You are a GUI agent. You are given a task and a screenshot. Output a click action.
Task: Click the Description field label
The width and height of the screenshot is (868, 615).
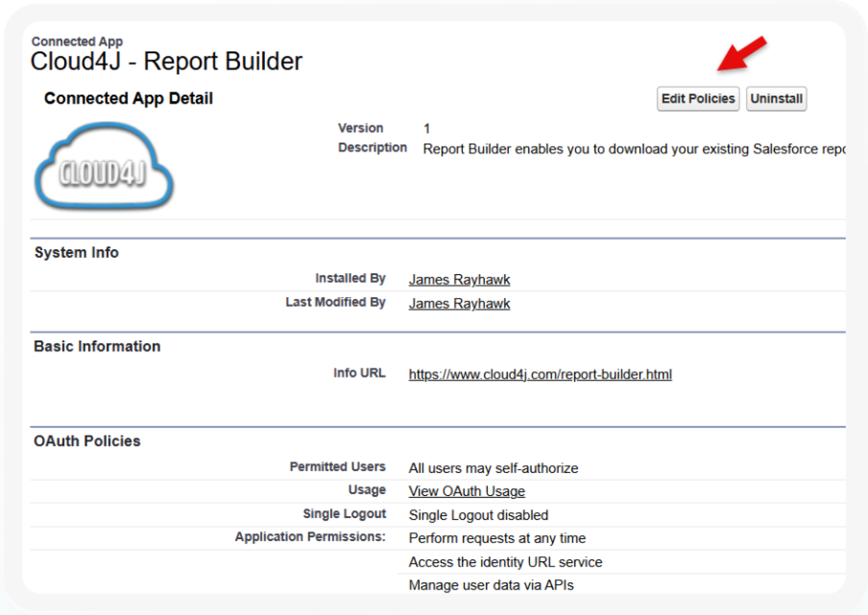(373, 147)
